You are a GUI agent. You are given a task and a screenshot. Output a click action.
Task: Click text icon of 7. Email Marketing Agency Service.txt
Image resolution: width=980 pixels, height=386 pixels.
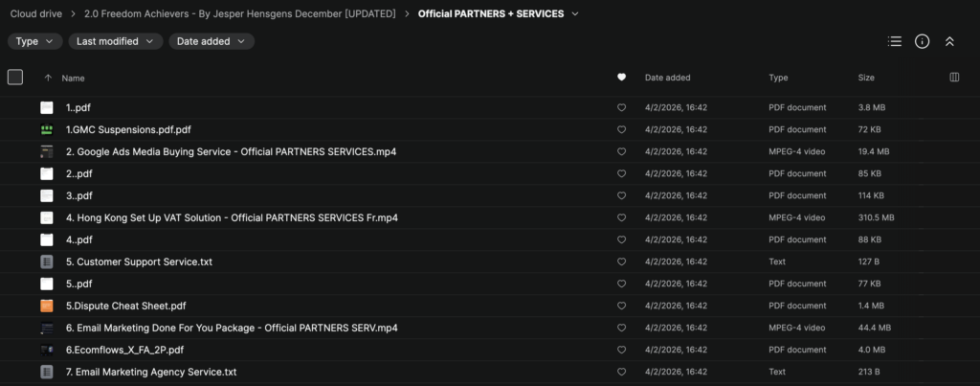[47, 372]
